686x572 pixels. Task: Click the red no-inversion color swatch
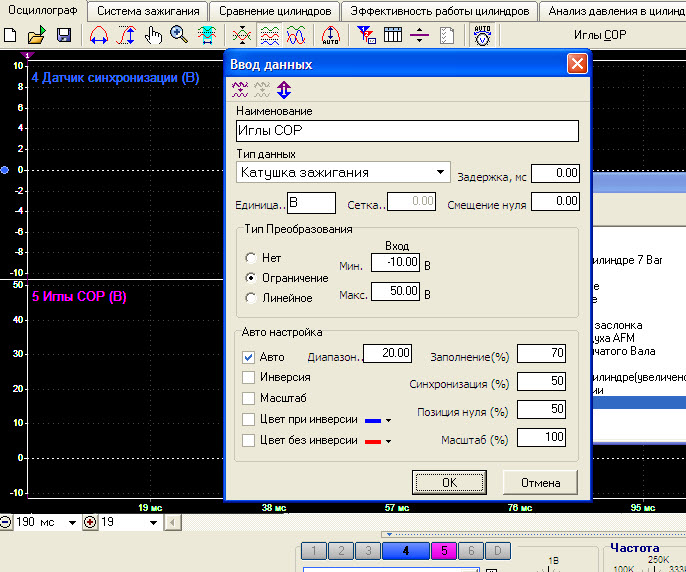coord(373,442)
